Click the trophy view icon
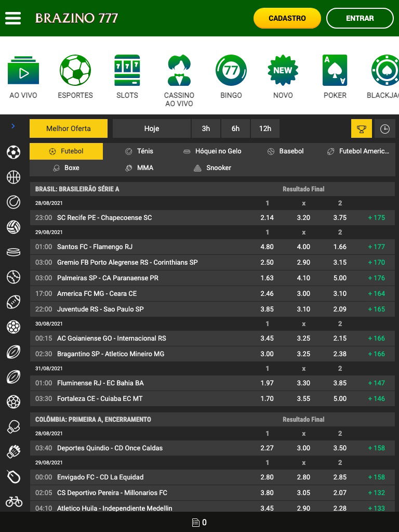This screenshot has height=532, width=399. (362, 128)
